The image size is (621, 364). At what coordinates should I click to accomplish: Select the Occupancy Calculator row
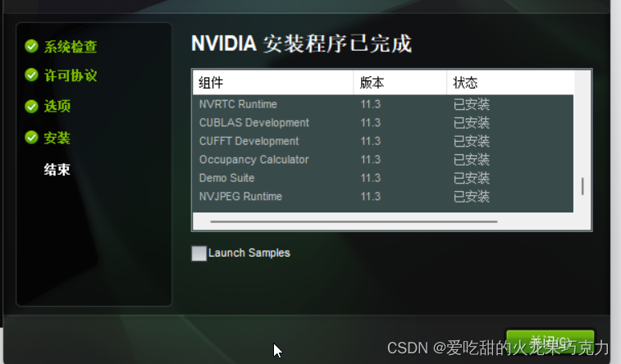tap(383, 159)
